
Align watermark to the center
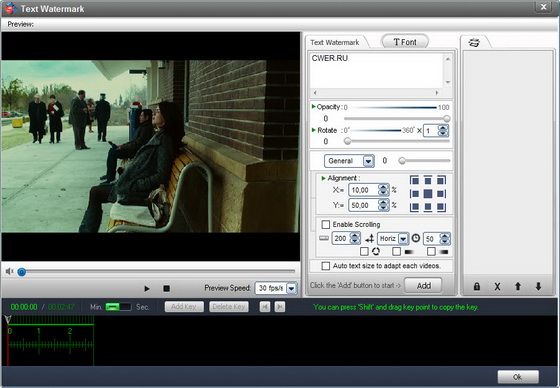pyautogui.click(x=428, y=194)
